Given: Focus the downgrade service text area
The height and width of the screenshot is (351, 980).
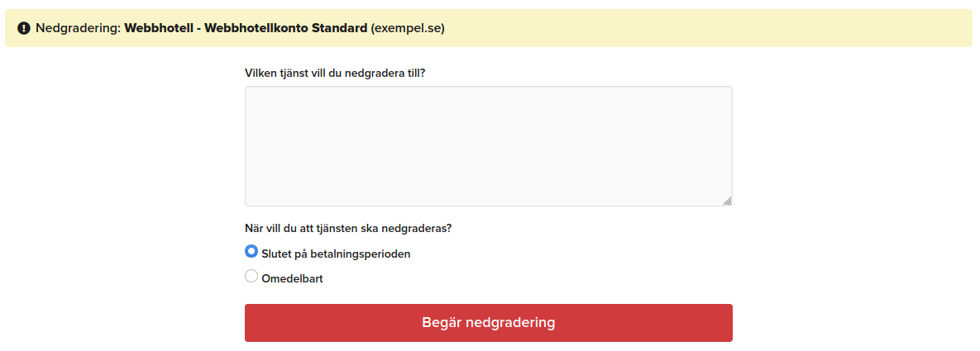Looking at the screenshot, I should 488,146.
